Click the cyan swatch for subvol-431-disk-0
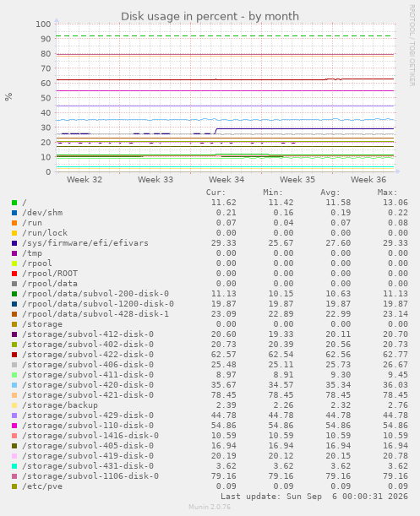The image size is (420, 516). pyautogui.click(x=14, y=466)
